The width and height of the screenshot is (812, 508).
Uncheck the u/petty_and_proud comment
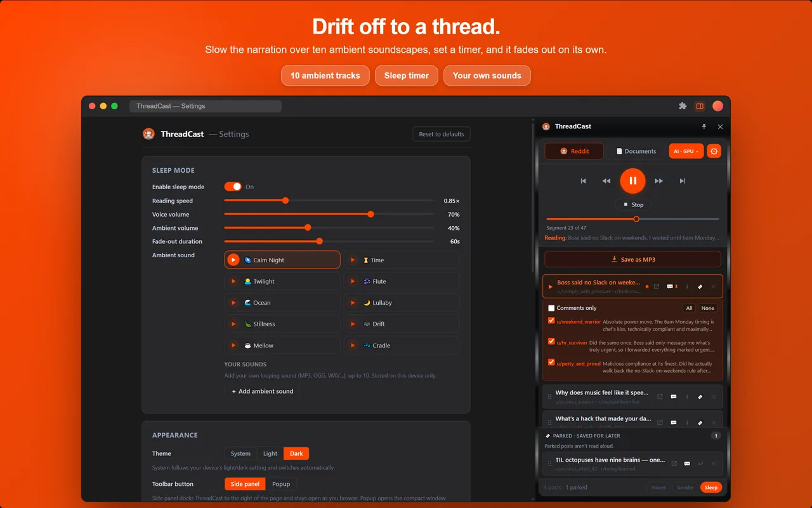[x=551, y=363]
